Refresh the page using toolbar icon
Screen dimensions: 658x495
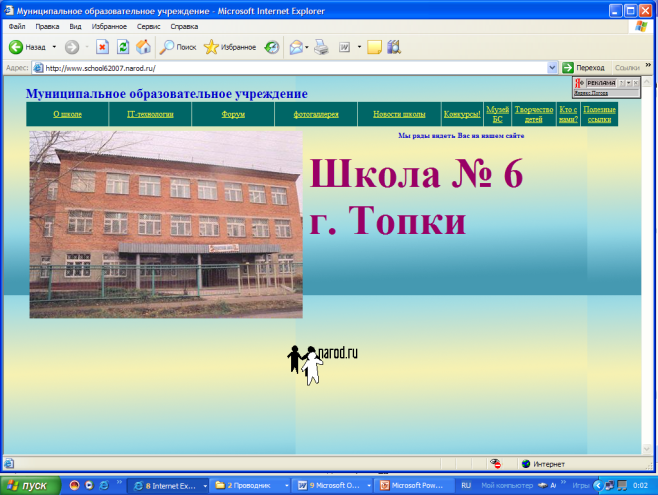122,47
